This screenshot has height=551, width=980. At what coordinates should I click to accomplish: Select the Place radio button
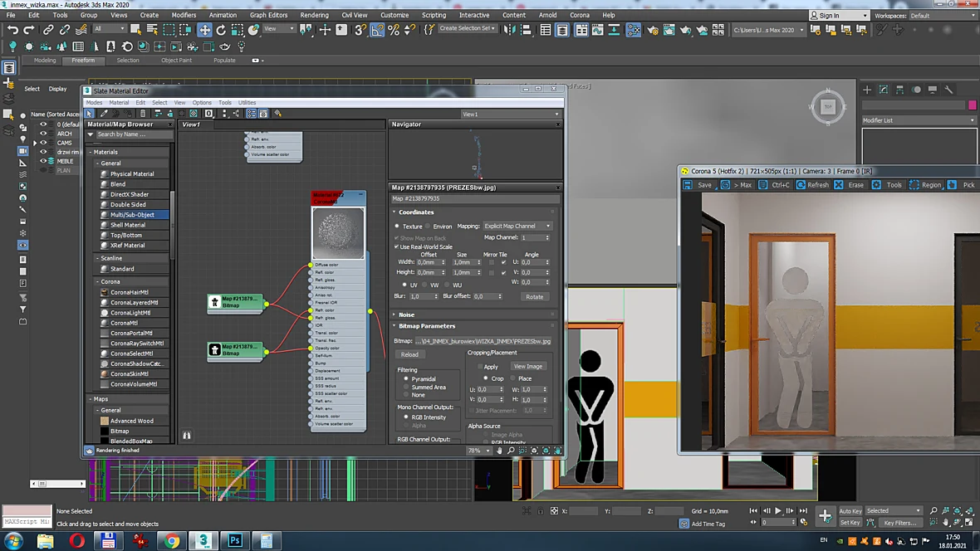[513, 378]
